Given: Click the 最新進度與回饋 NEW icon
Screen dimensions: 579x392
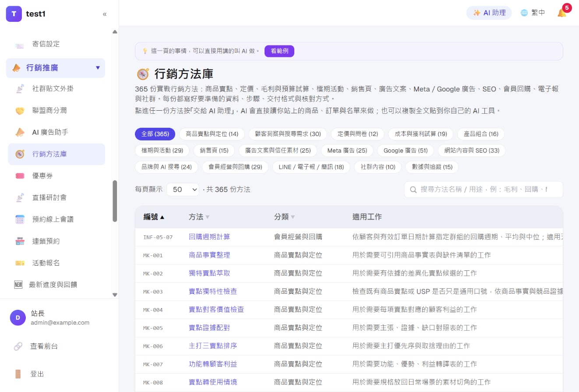Looking at the screenshot, I should click(x=18, y=285).
